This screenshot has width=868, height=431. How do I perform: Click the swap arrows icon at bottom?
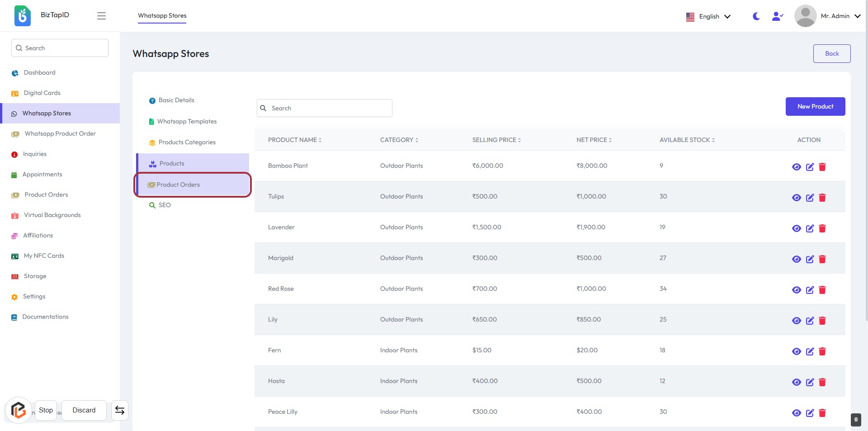[x=120, y=410]
